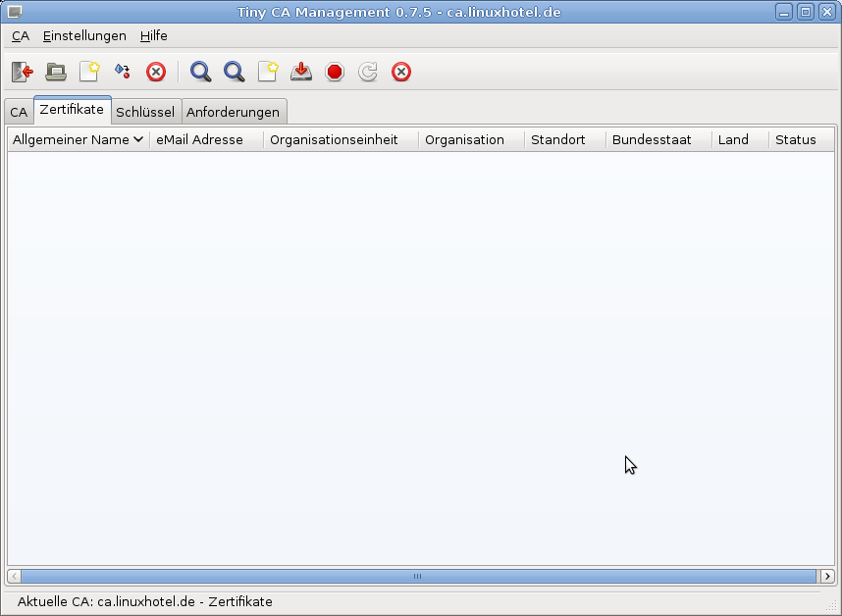Open the Hilfe menu
Screen dimensions: 842x616
(x=153, y=35)
